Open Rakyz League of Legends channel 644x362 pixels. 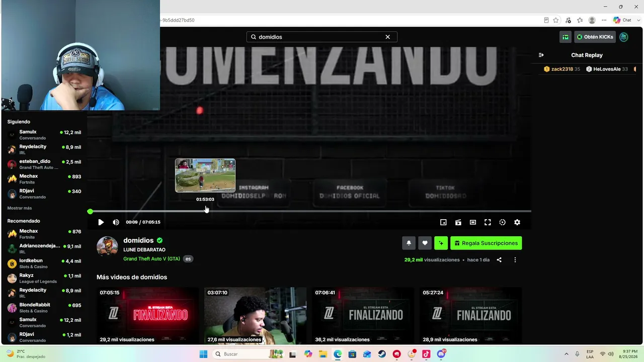point(44,278)
